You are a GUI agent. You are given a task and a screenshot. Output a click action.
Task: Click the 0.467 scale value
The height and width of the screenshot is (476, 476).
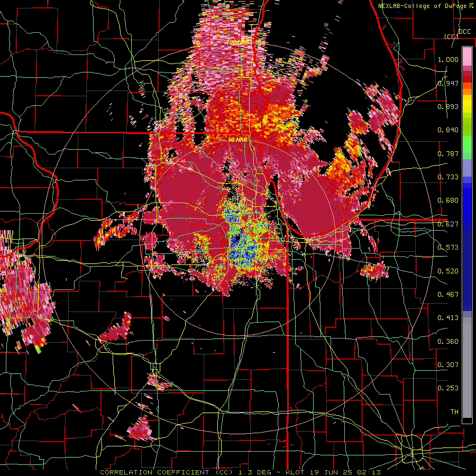point(448,295)
